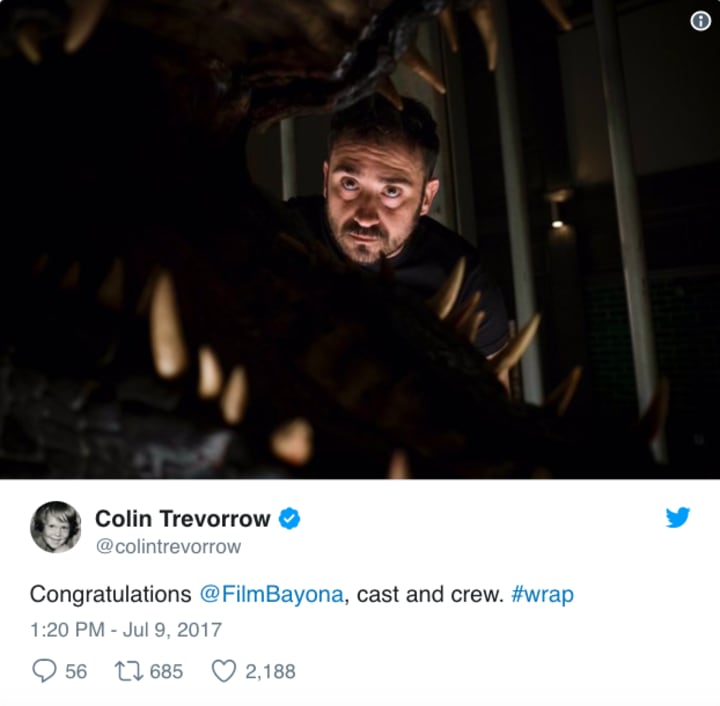Click the 685 retweets count

pos(166,672)
